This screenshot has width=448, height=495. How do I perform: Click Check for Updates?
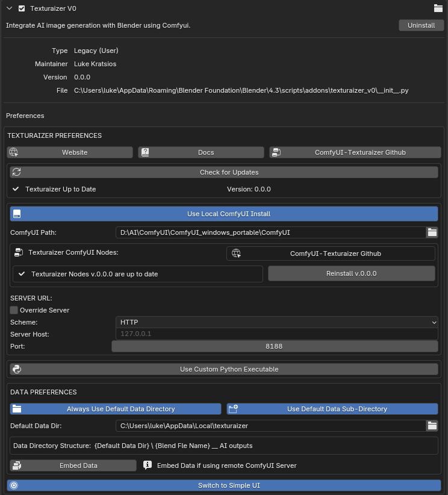pyautogui.click(x=224, y=172)
